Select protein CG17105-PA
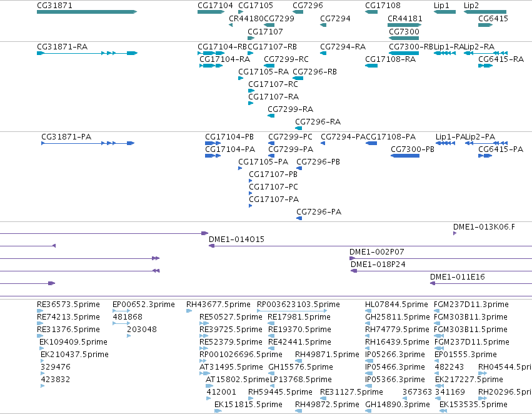The image size is (532, 414). pos(240,168)
